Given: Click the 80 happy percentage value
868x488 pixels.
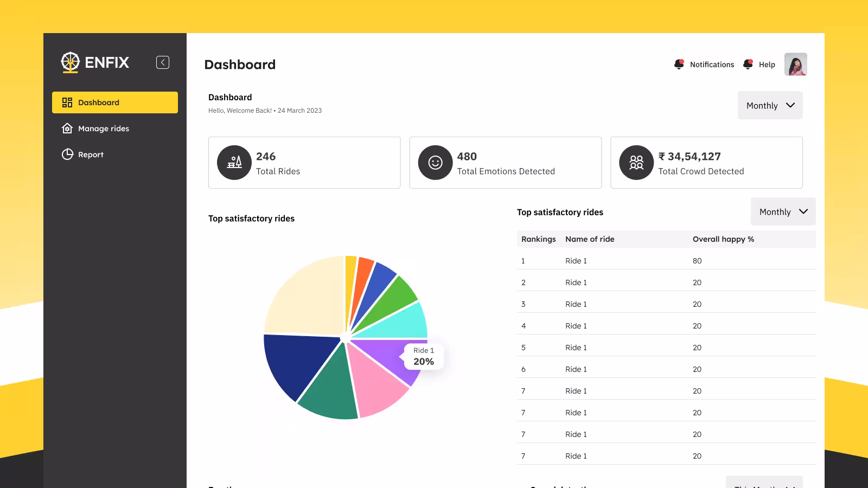Looking at the screenshot, I should [x=697, y=261].
